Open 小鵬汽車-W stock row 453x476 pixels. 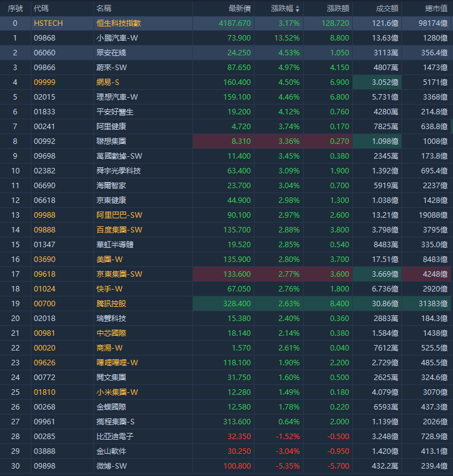click(x=226, y=38)
